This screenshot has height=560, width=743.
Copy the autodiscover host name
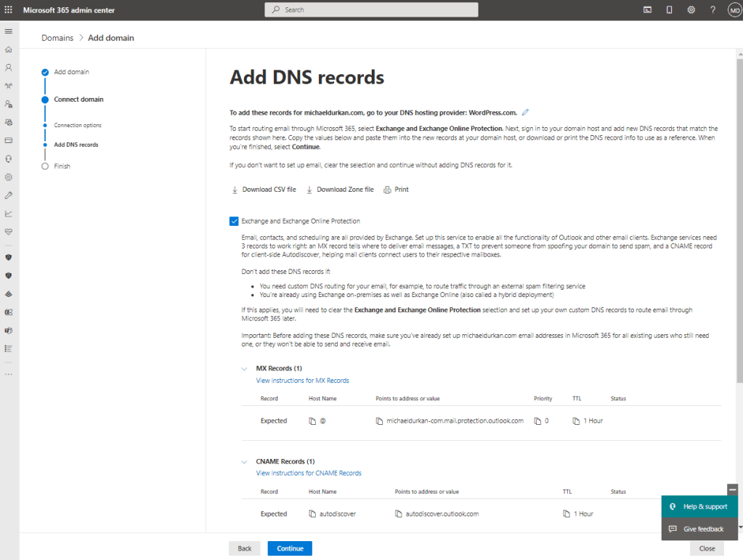[312, 514]
